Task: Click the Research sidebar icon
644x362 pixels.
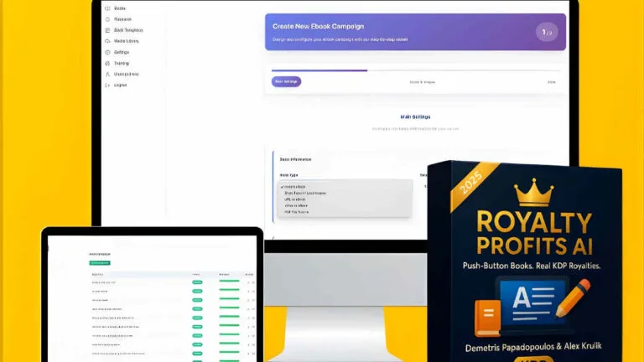Action: [x=107, y=19]
